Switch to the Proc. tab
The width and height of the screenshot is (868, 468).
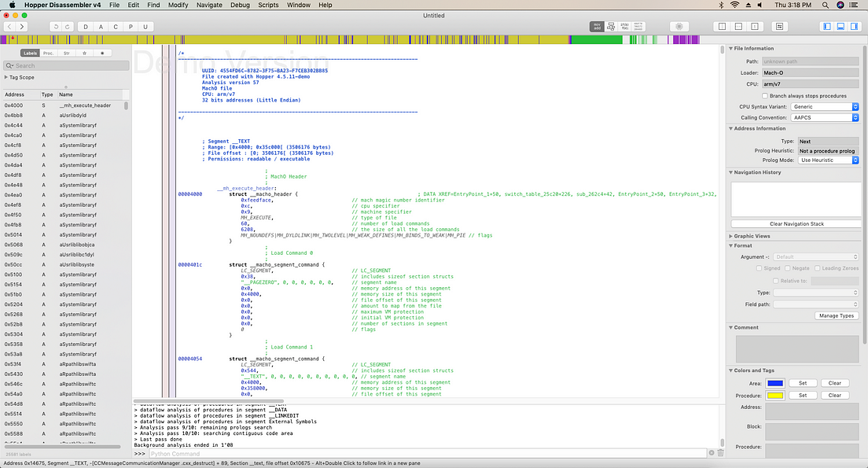(48, 53)
